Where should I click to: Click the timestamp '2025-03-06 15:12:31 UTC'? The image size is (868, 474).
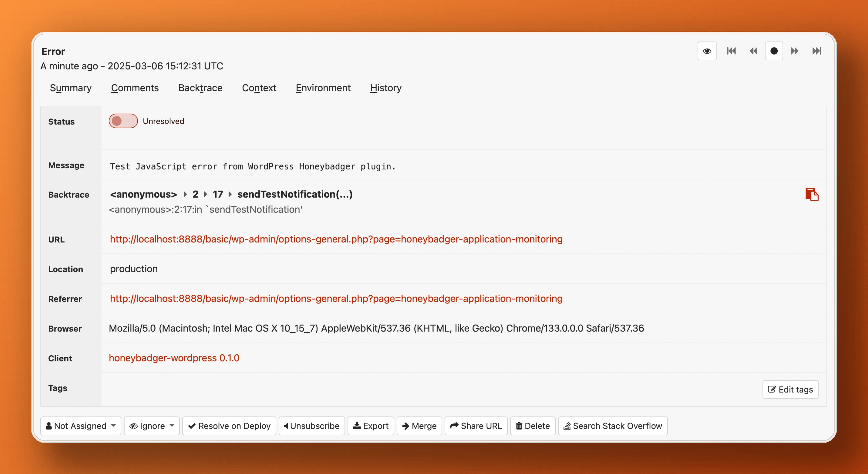pyautogui.click(x=165, y=66)
